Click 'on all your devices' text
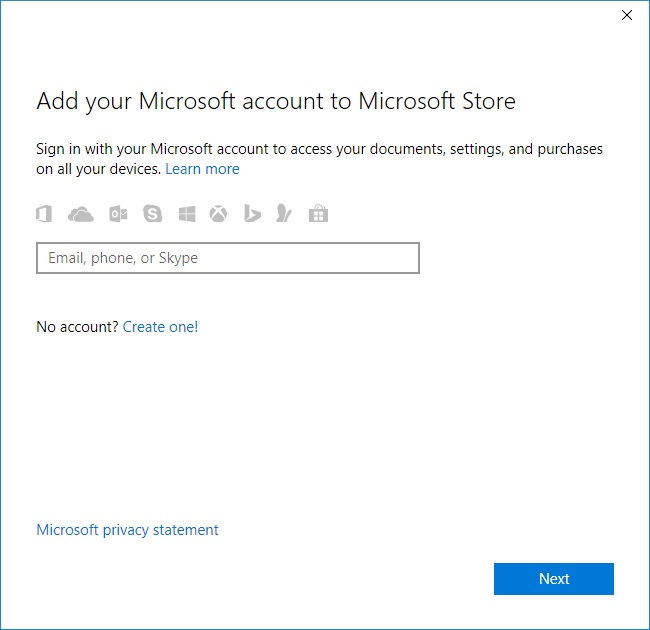This screenshot has height=630, width=650. coord(98,169)
